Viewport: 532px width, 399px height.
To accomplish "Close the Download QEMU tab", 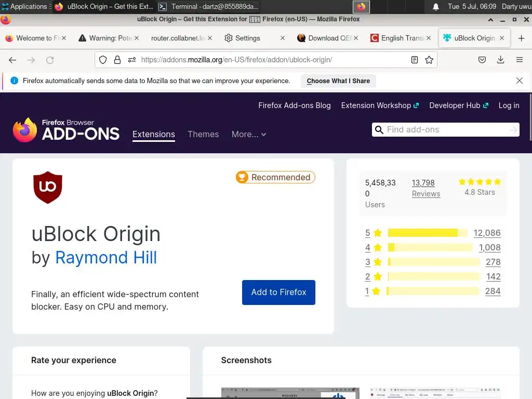I will [356, 38].
